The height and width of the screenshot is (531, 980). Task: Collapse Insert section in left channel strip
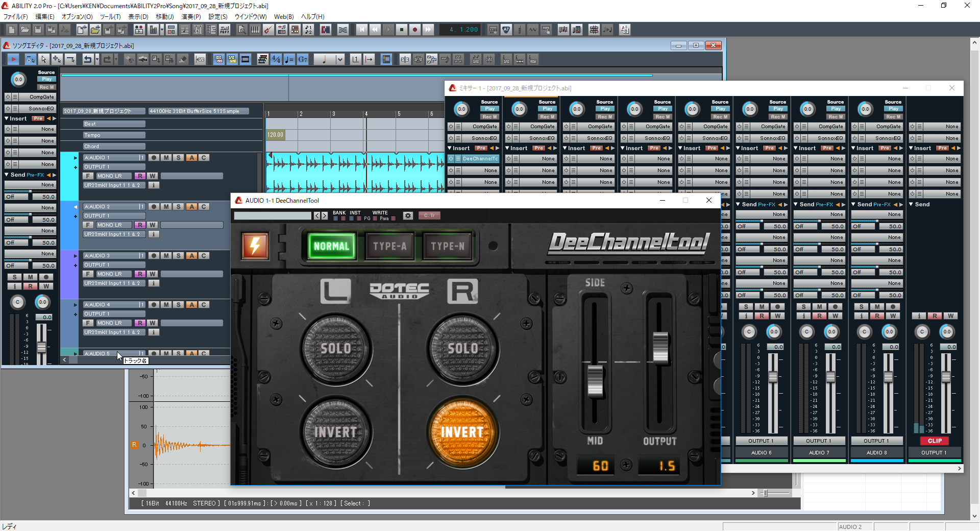click(7, 118)
